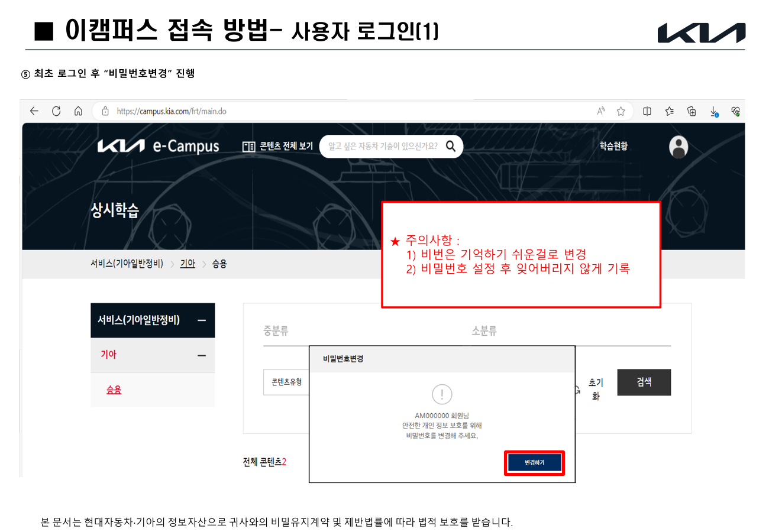Collapse the 서비스(기아일반정비) sidebar section minus
Screen dimensions: 769x532
pyautogui.click(x=202, y=320)
